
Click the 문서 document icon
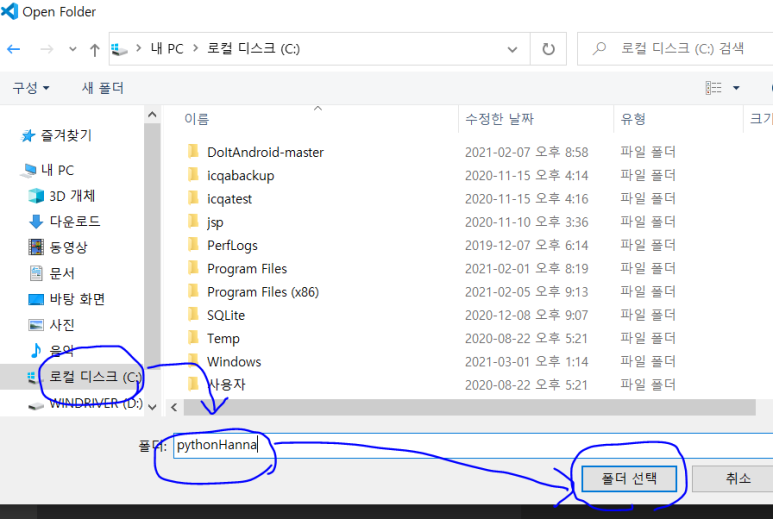[x=36, y=273]
